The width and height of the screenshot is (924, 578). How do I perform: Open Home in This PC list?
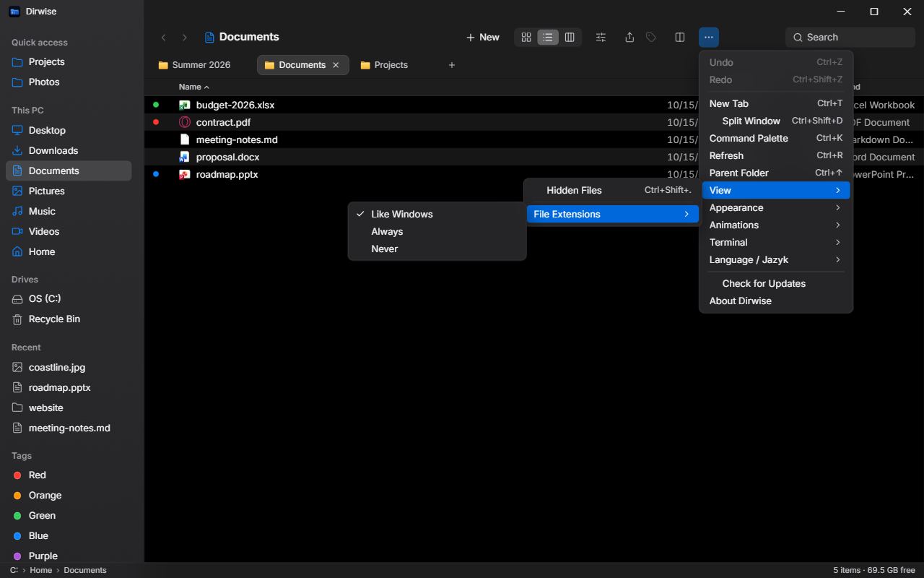pyautogui.click(x=69, y=251)
